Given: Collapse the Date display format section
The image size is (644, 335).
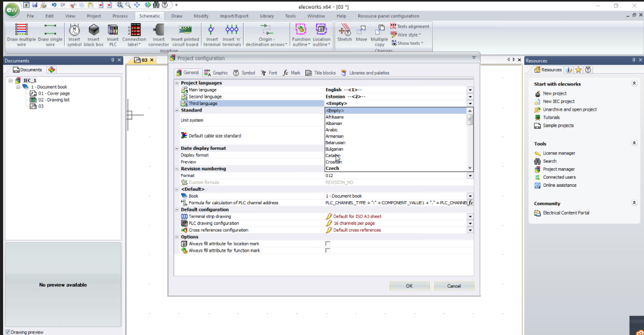Looking at the screenshot, I should (x=177, y=148).
